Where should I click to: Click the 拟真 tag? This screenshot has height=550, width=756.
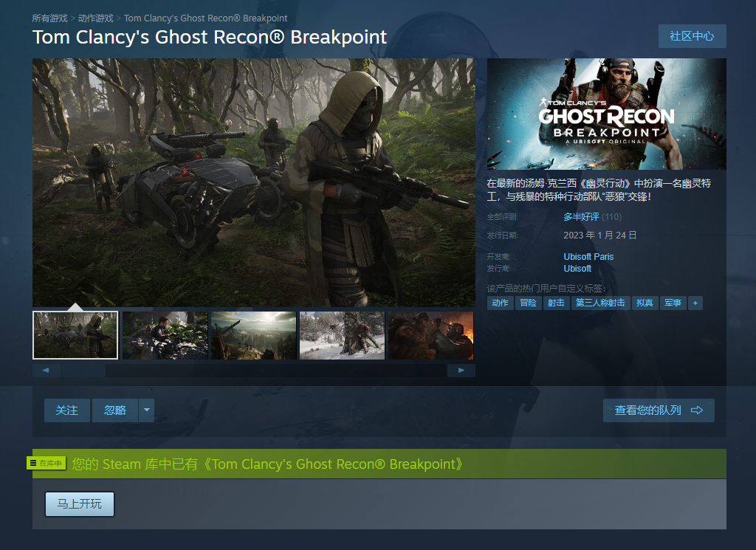pyautogui.click(x=645, y=303)
